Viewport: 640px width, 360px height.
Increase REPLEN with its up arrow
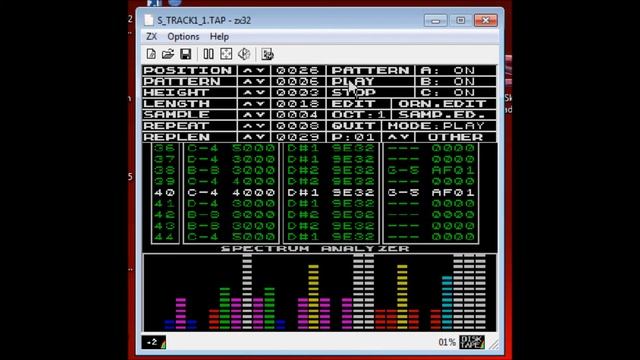tap(247, 137)
